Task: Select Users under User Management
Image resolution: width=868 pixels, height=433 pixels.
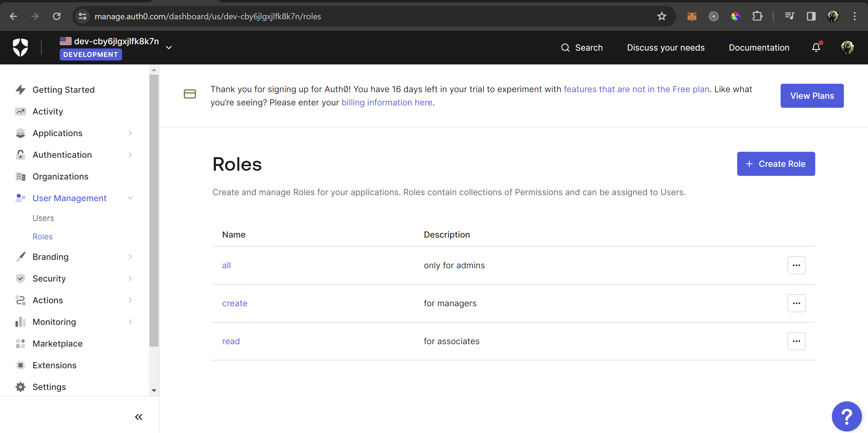Action: (x=43, y=218)
